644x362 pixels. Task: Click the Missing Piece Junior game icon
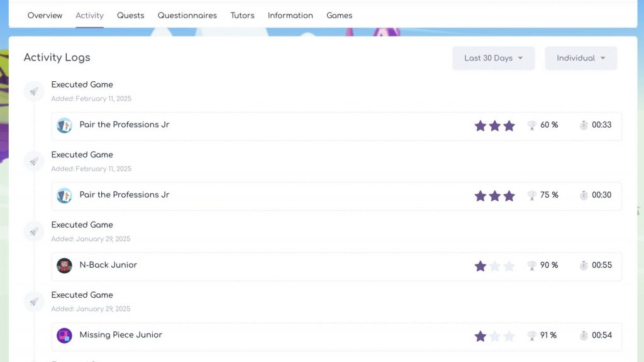(64, 336)
